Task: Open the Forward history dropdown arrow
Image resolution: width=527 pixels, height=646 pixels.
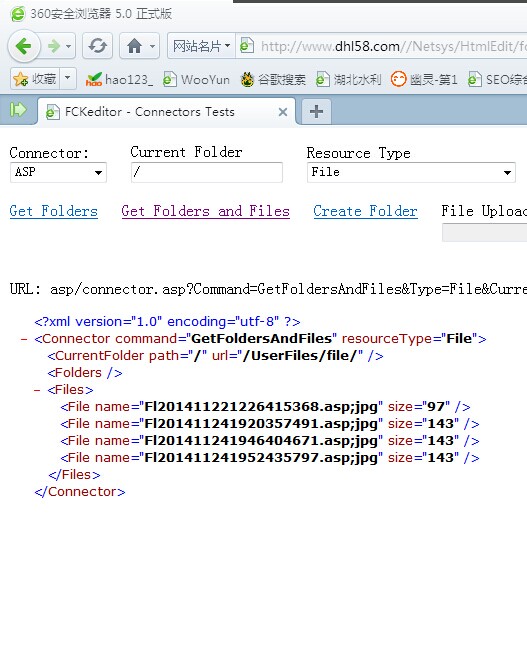Action: click(69, 46)
